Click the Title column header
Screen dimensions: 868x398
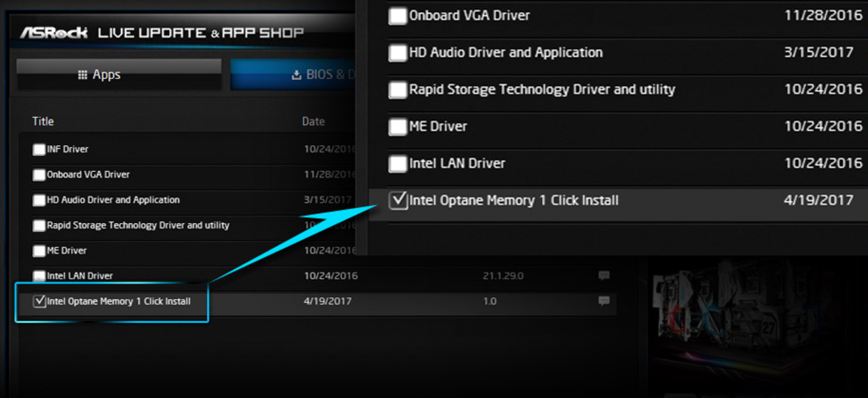[x=43, y=121]
